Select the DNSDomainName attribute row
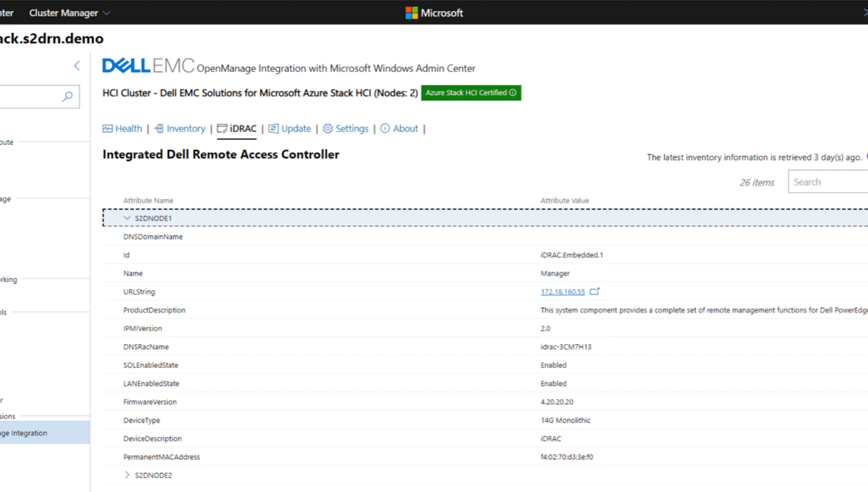This screenshot has width=868, height=492. (x=485, y=236)
